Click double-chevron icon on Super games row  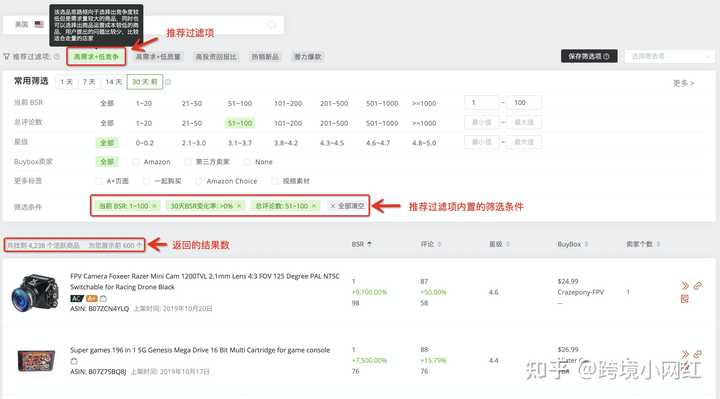click(x=685, y=354)
